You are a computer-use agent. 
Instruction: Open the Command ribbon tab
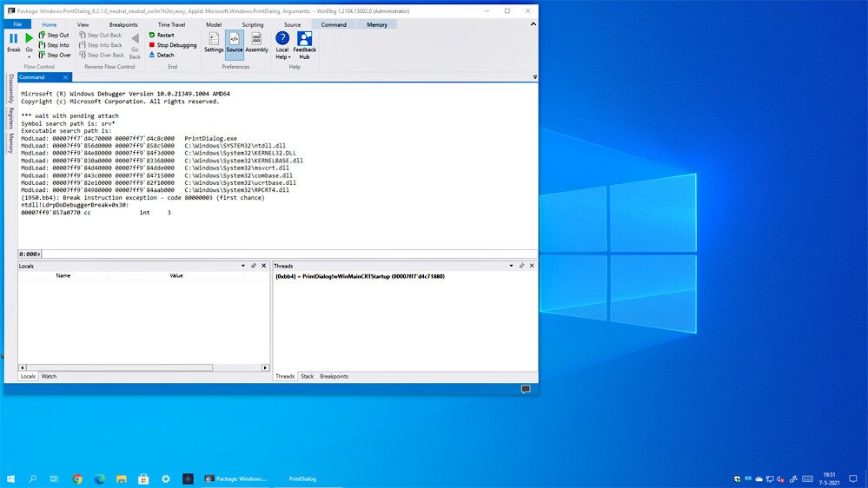coord(334,24)
